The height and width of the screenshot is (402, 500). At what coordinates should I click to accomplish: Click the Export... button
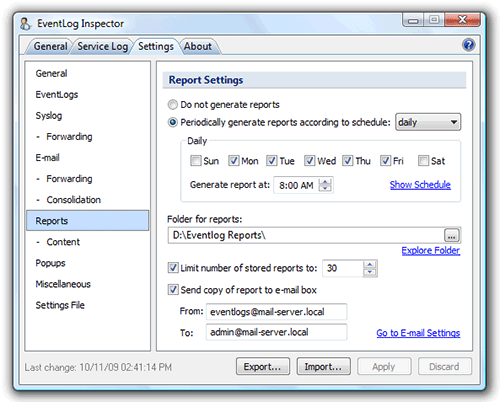pos(263,367)
